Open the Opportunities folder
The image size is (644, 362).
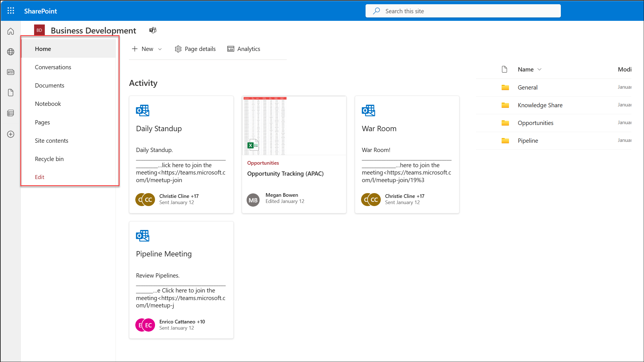coord(535,123)
